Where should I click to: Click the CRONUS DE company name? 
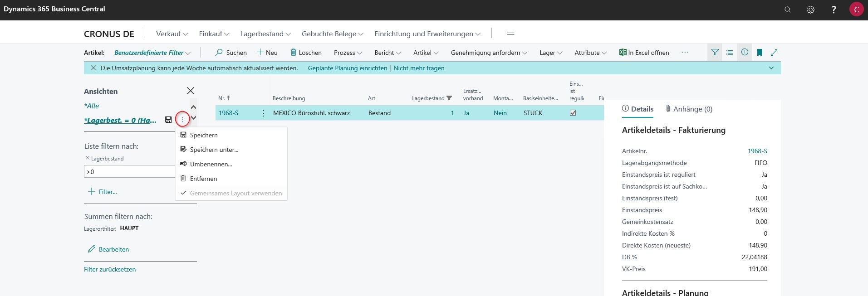pos(109,34)
